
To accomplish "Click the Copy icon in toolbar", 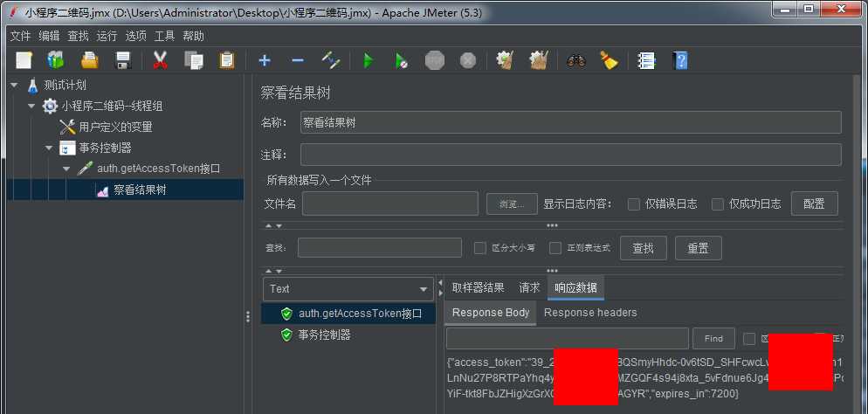I will pyautogui.click(x=194, y=59).
